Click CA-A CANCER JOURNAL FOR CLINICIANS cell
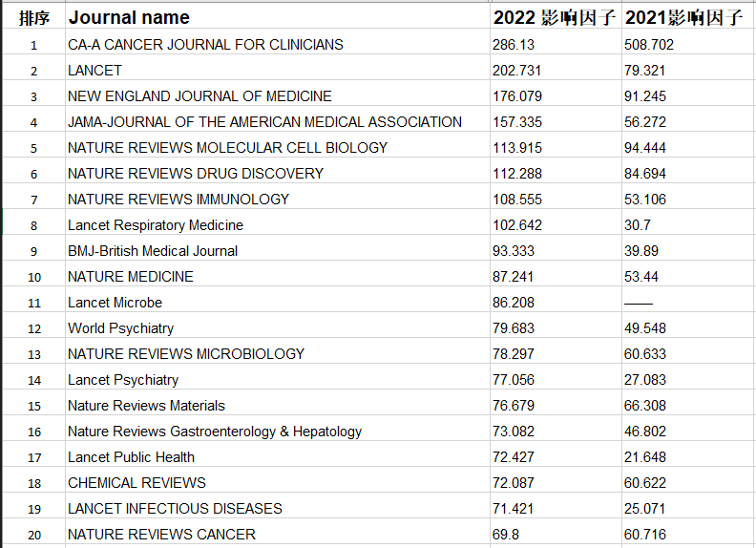The width and height of the screenshot is (756, 548). 277,41
